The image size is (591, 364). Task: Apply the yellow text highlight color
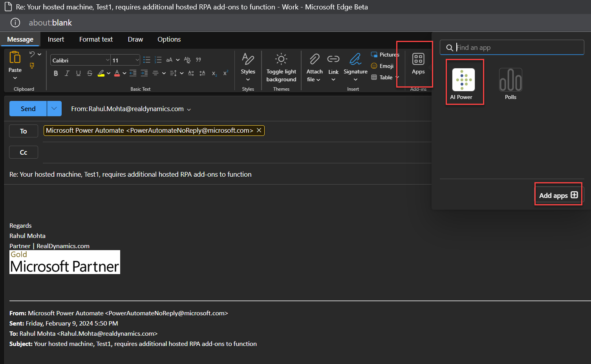tap(101, 73)
